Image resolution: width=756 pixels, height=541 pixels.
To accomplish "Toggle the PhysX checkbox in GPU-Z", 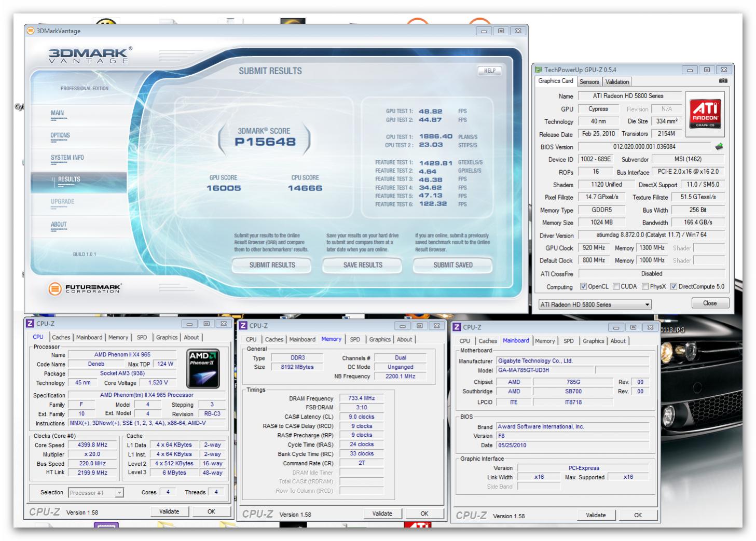I will pyautogui.click(x=645, y=286).
